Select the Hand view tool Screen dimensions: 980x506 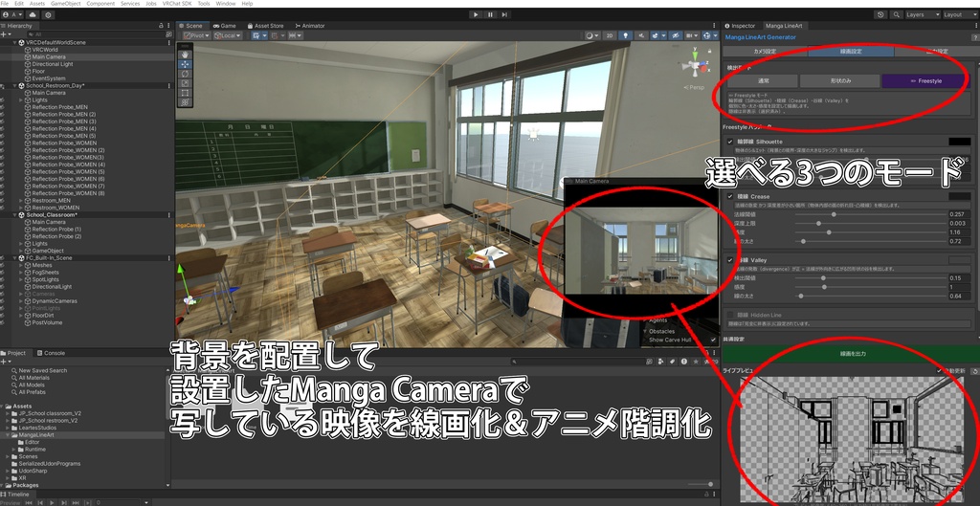pyautogui.click(x=185, y=55)
